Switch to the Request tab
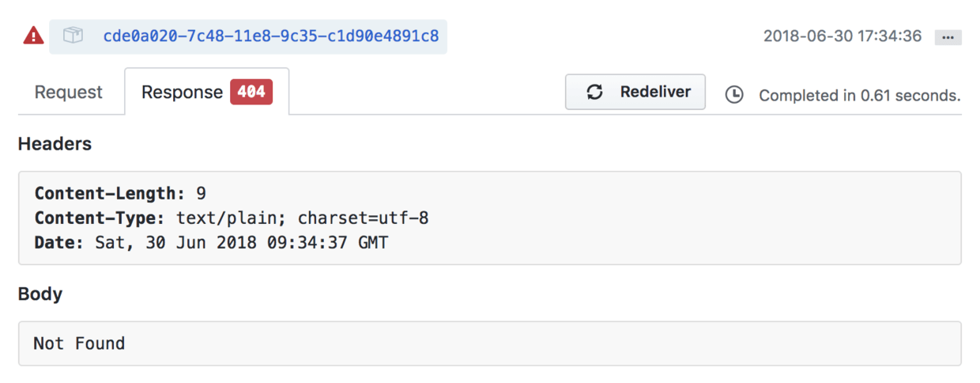The height and width of the screenshot is (383, 980). point(69,93)
